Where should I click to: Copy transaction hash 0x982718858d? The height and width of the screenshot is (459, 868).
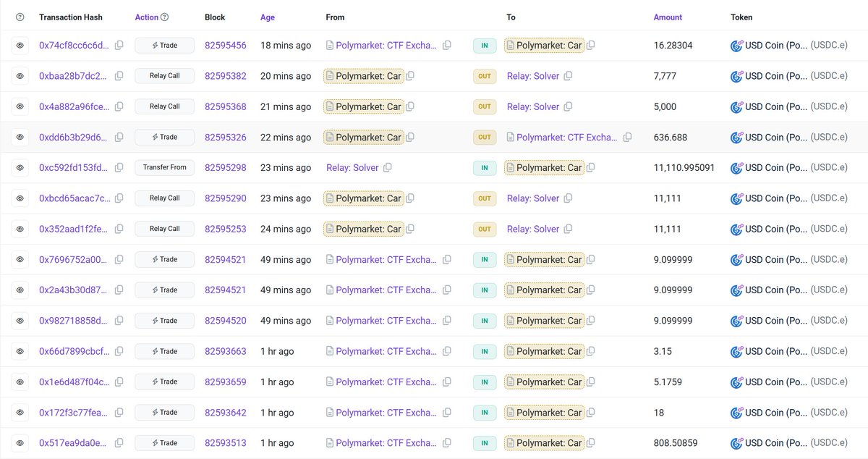click(x=119, y=320)
